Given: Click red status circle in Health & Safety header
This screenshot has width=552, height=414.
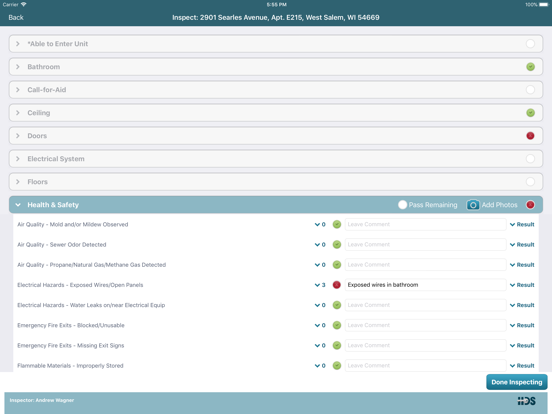Looking at the screenshot, I should [530, 205].
